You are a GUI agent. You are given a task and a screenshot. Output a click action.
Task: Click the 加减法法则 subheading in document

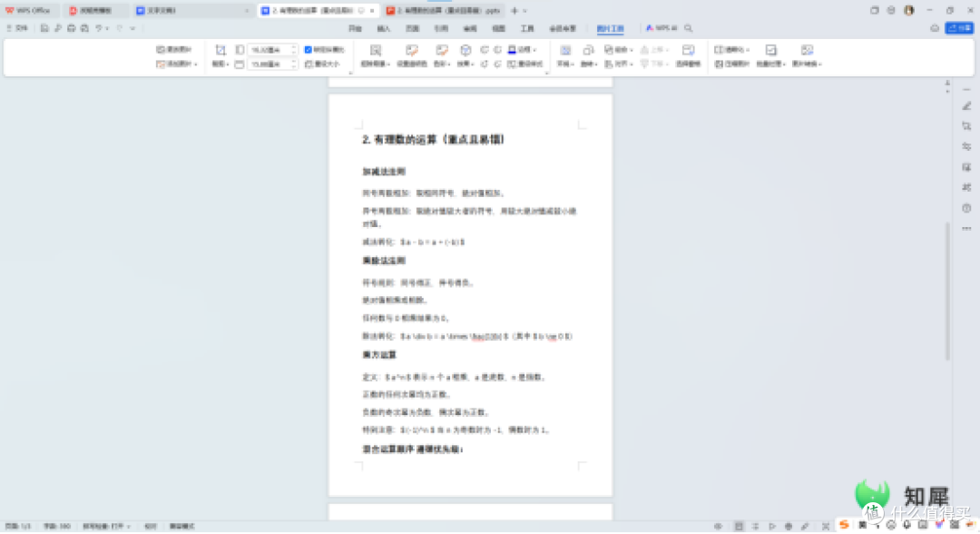[x=384, y=172]
